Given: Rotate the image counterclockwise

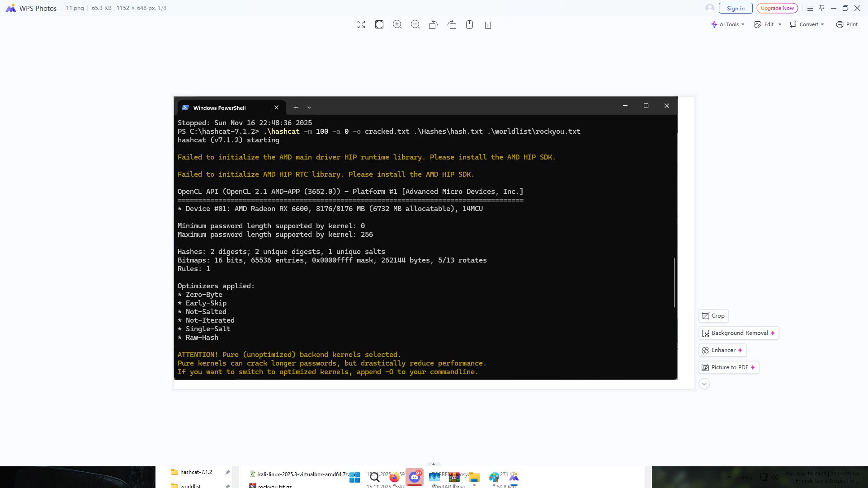Looking at the screenshot, I should pos(433,25).
